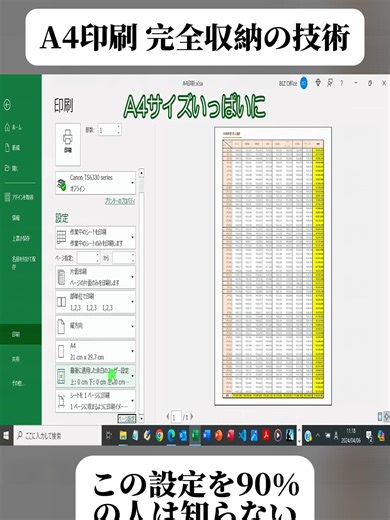Click the copies count input field

(107, 130)
